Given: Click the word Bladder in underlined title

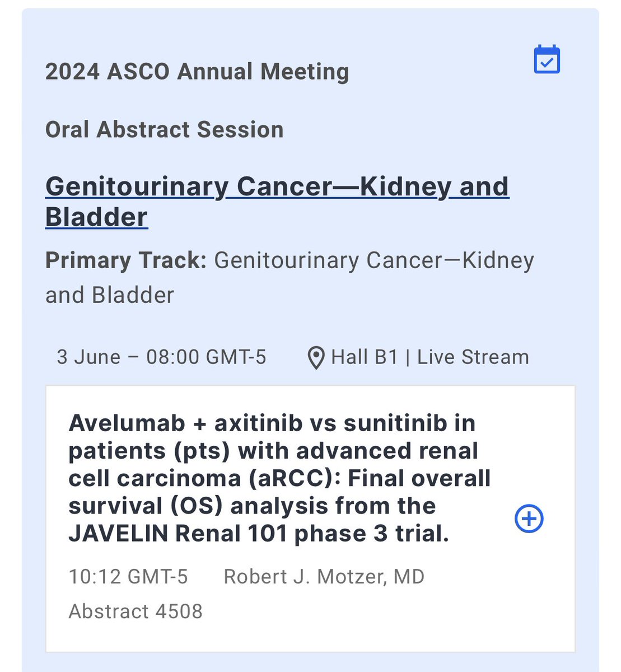Looking at the screenshot, I should [x=96, y=217].
